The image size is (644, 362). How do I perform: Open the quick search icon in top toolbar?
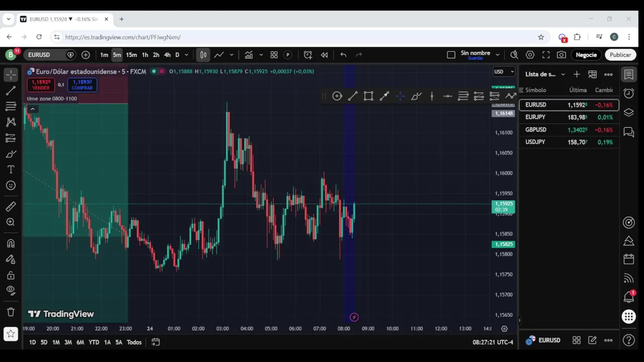click(x=514, y=55)
